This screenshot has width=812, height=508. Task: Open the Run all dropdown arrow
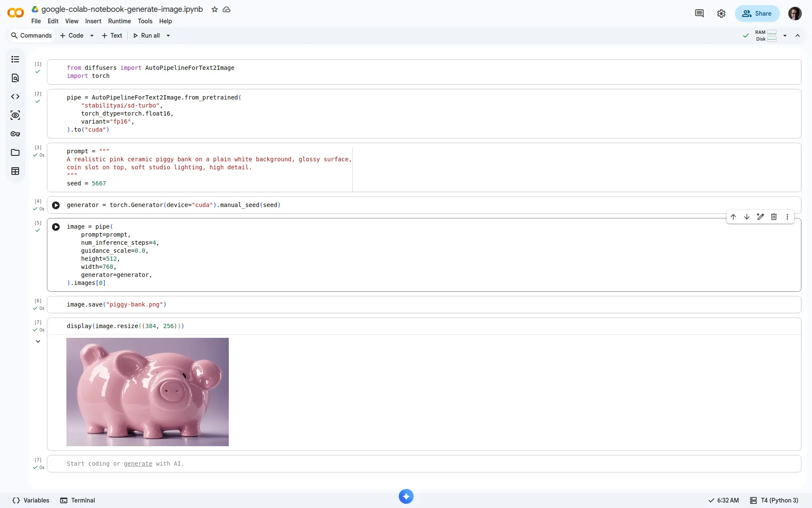pos(168,36)
